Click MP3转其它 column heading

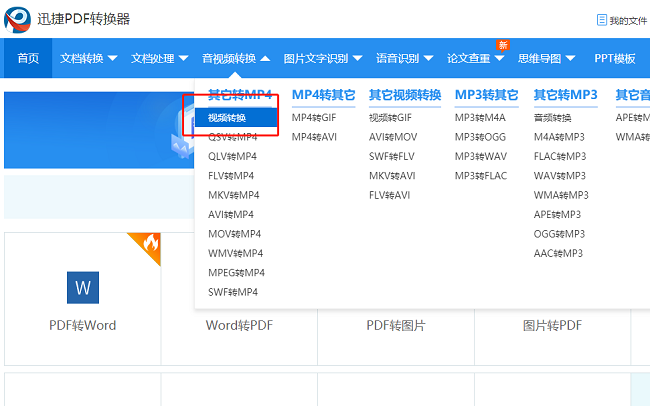[487, 95]
